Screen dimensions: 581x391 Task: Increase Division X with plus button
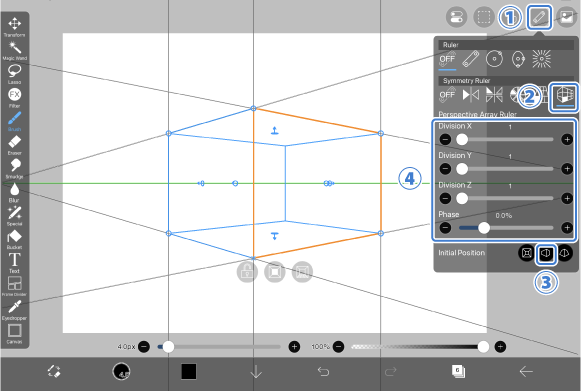[567, 139]
